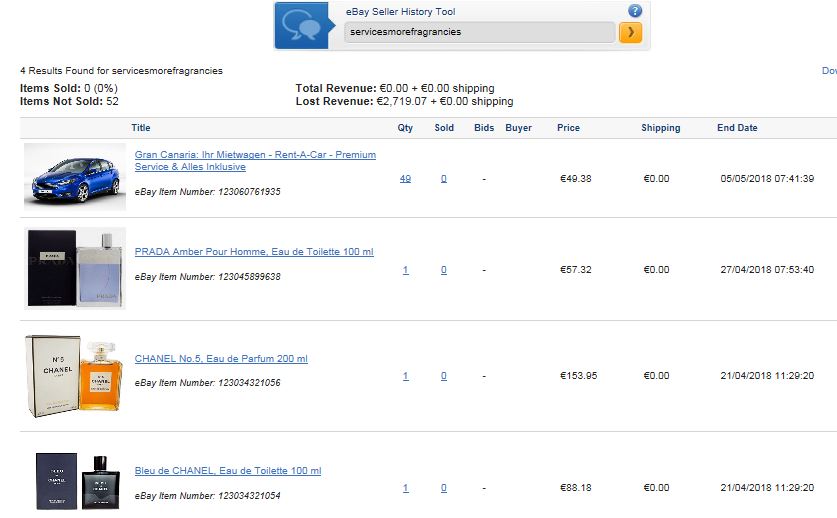Click the Bids column header
This screenshot has width=837, height=518.
point(484,128)
